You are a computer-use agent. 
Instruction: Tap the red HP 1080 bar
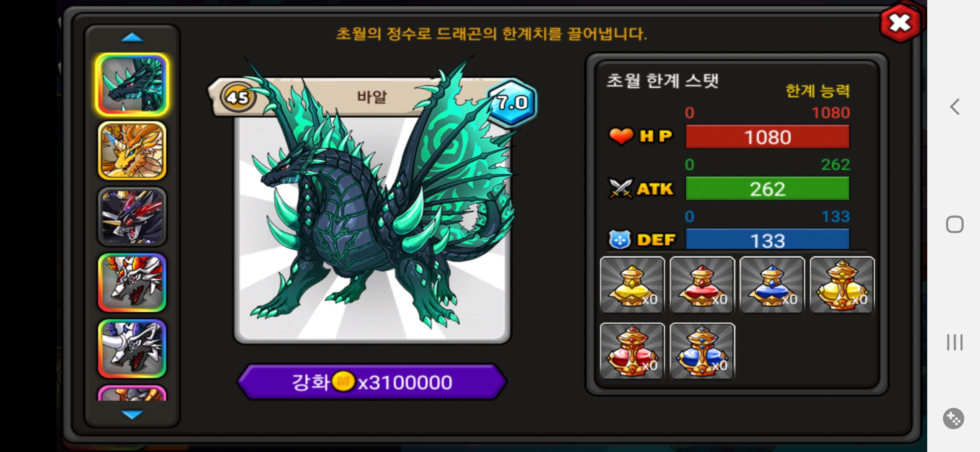pyautogui.click(x=767, y=137)
